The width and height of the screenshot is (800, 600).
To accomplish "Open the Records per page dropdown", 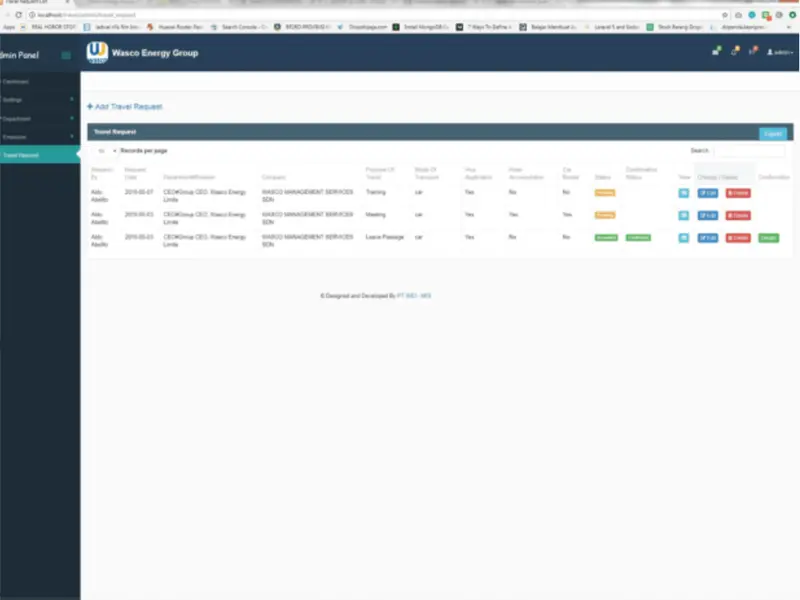I will pyautogui.click(x=104, y=150).
